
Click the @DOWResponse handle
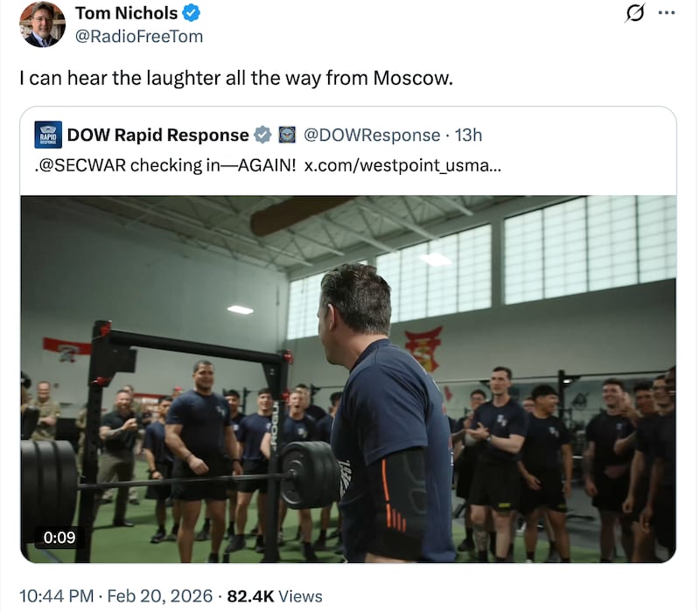(372, 135)
